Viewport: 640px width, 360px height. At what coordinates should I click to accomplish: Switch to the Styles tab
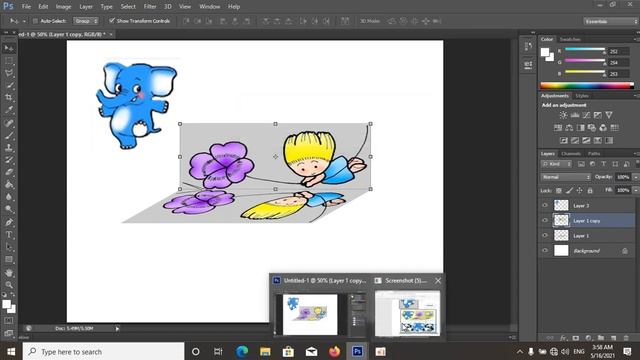pyautogui.click(x=582, y=96)
